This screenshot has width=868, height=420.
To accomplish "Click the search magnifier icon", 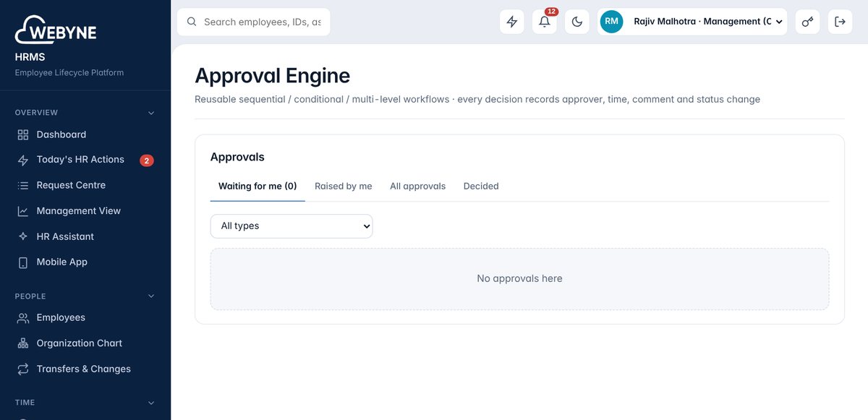I will [192, 22].
